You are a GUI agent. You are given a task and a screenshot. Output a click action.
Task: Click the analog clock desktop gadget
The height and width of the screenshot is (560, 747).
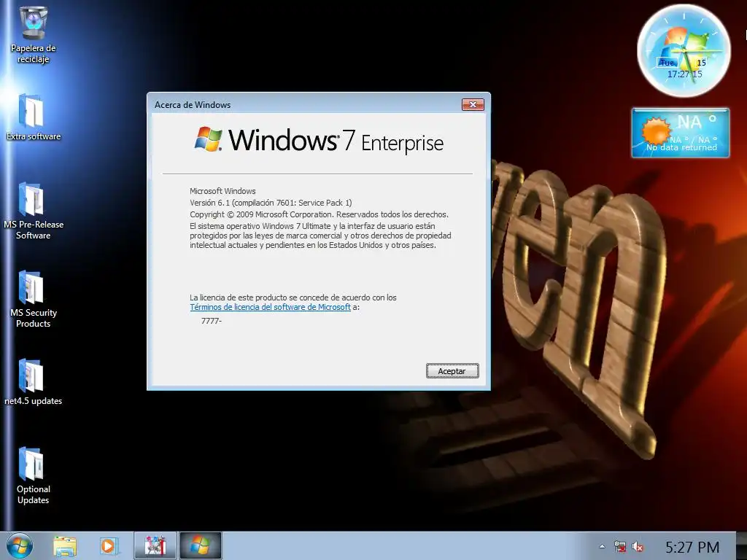[684, 51]
